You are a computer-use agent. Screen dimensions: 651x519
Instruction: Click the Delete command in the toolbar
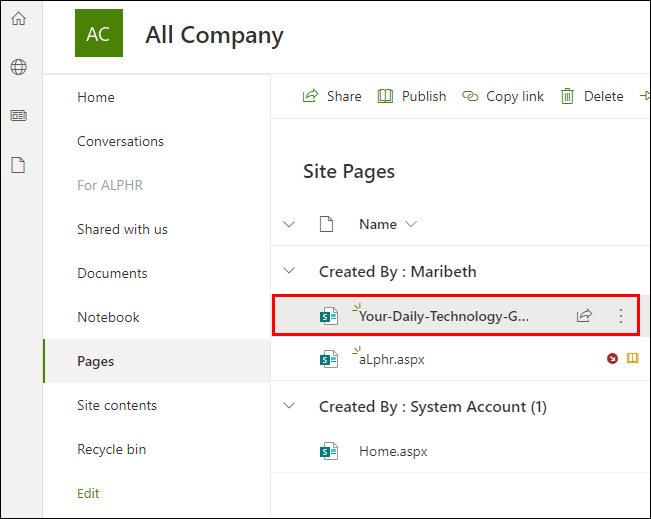pos(592,96)
